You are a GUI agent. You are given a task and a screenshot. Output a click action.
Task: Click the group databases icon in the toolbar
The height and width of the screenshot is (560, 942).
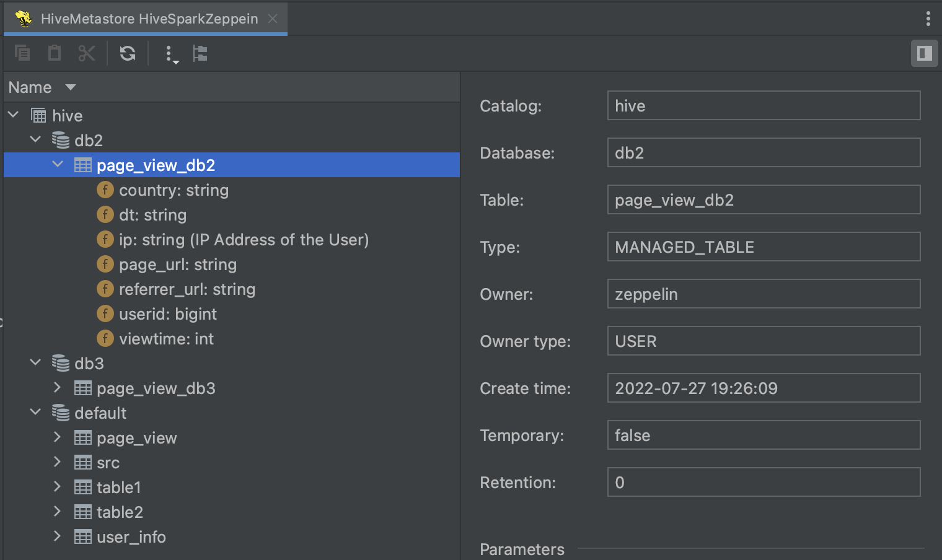click(x=200, y=54)
